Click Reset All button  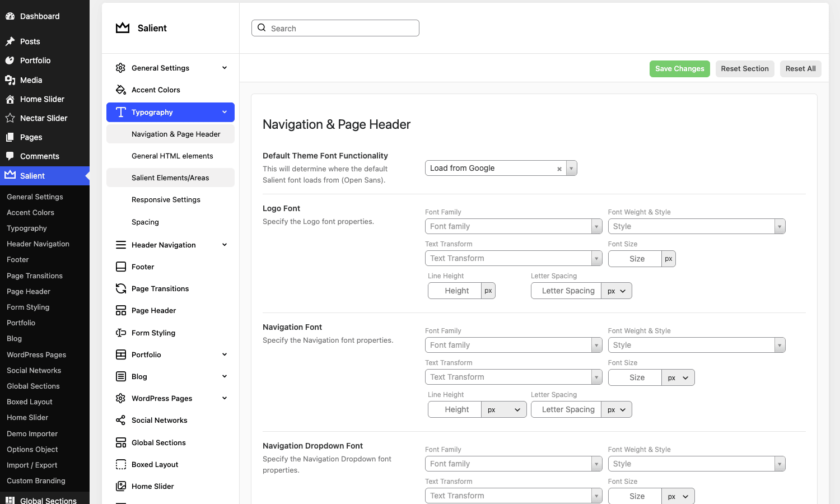(800, 68)
